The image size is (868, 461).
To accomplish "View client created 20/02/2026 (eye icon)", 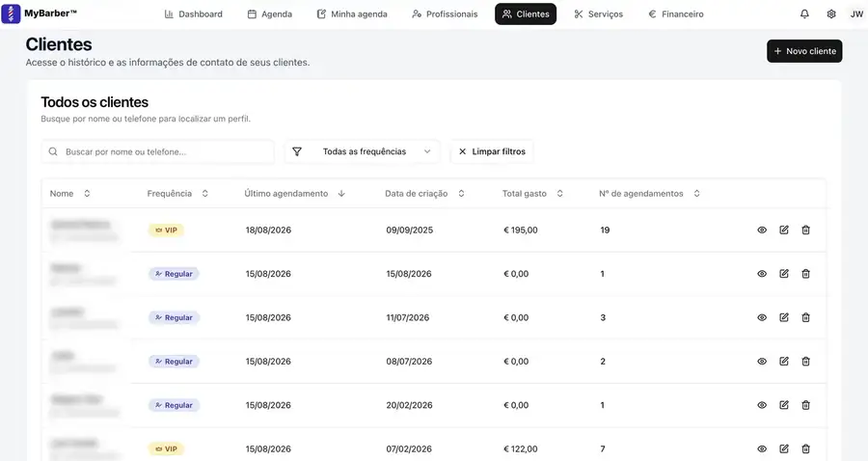I will point(762,405).
